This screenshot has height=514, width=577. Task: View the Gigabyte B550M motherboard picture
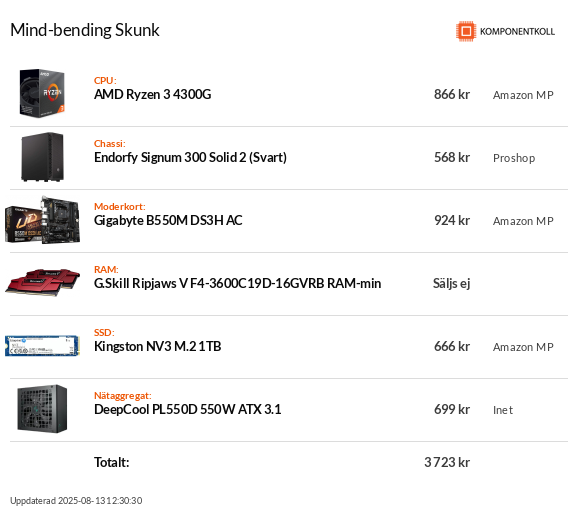[x=42, y=220]
